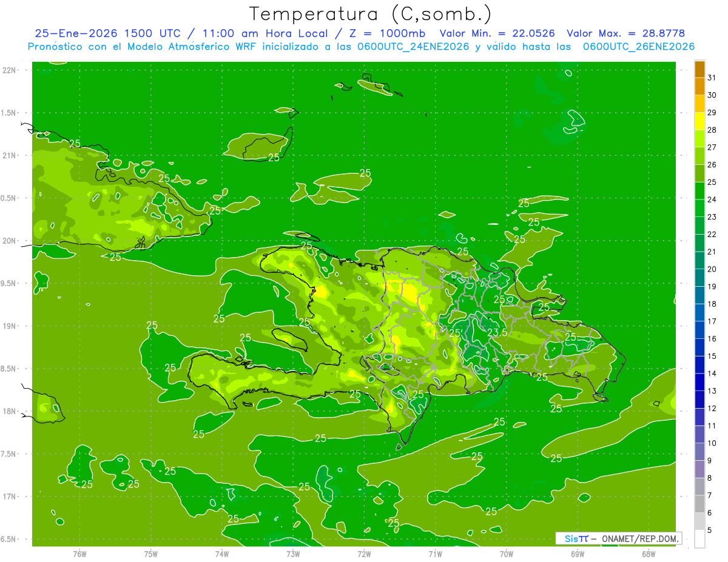
Task: Click the 17N latitude axis label
Action: (x=10, y=497)
